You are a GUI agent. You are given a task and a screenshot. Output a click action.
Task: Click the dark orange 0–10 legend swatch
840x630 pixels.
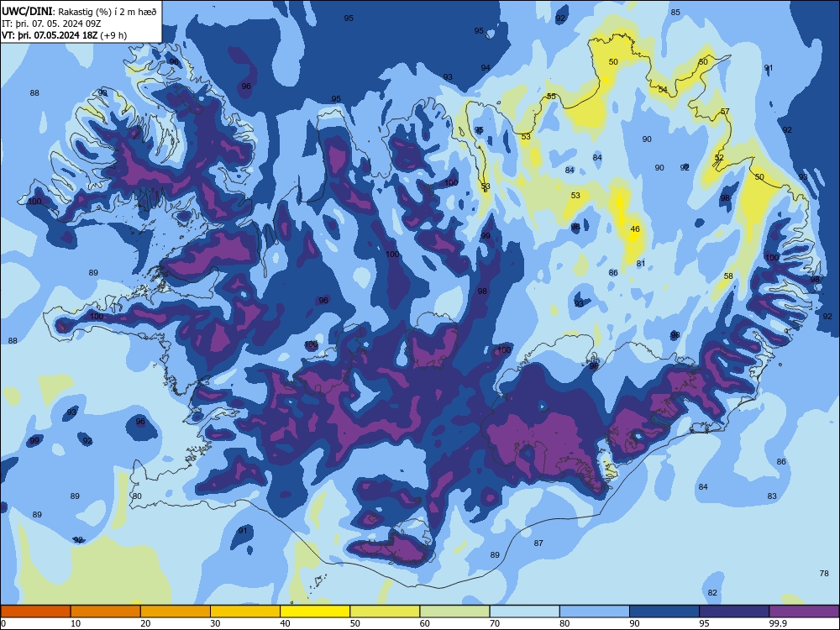pyautogui.click(x=35, y=612)
